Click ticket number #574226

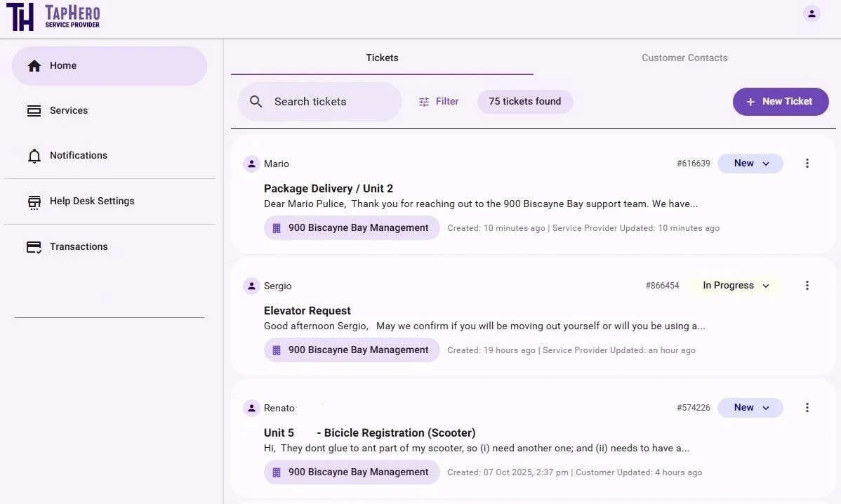[x=693, y=408]
